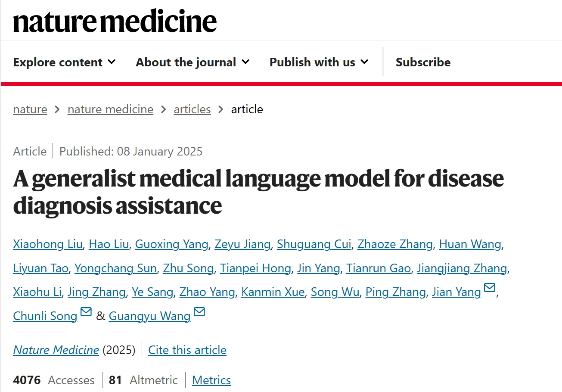Expand the Publish with us menu
562x392 pixels.
pyautogui.click(x=319, y=62)
